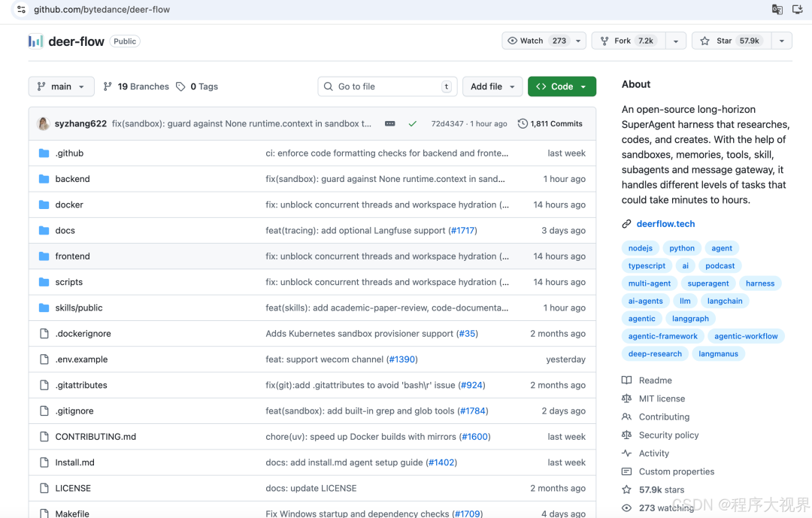Open the deerflow.tech website link
This screenshot has width=812, height=518.
tap(665, 224)
